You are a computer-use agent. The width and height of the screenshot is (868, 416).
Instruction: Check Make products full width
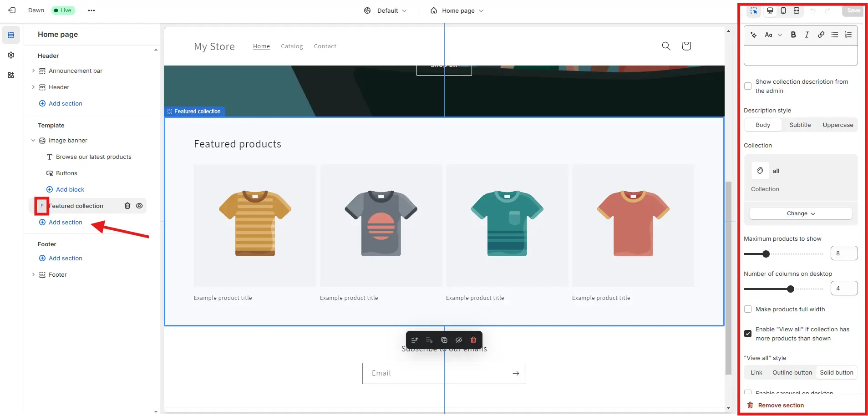748,309
